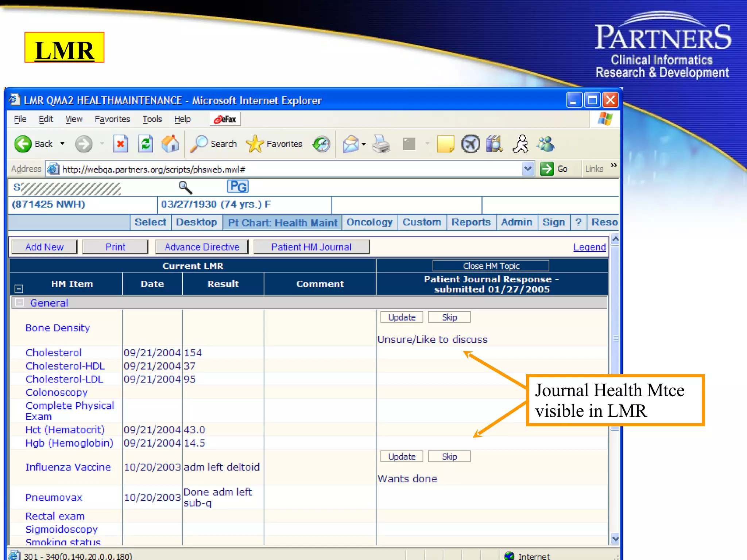This screenshot has width=747, height=560.
Task: Open the Cholesterol-HDL item link
Action: (65, 366)
